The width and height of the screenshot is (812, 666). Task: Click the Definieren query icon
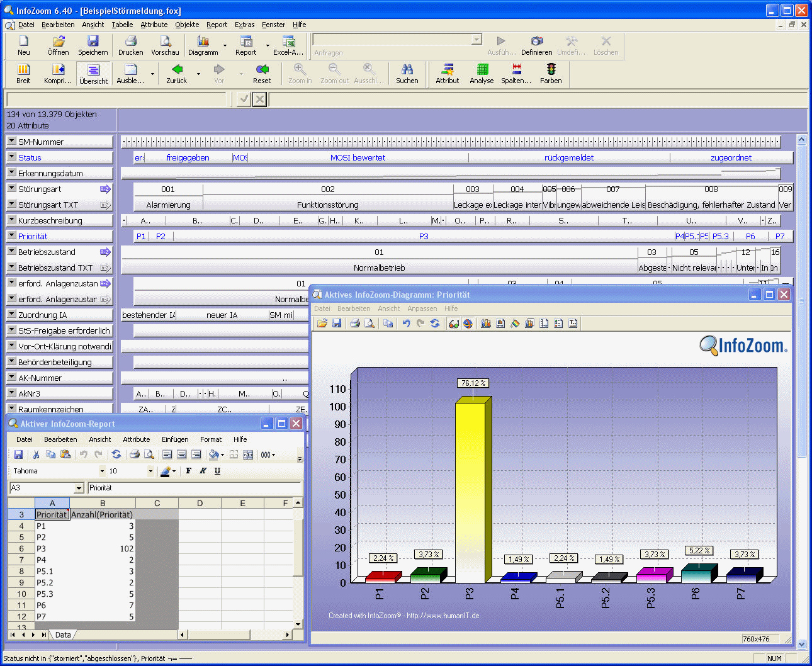[536, 42]
